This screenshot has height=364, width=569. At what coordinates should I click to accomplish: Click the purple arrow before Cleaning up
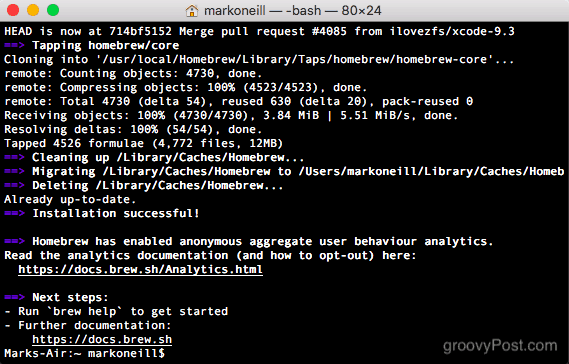coord(14,158)
